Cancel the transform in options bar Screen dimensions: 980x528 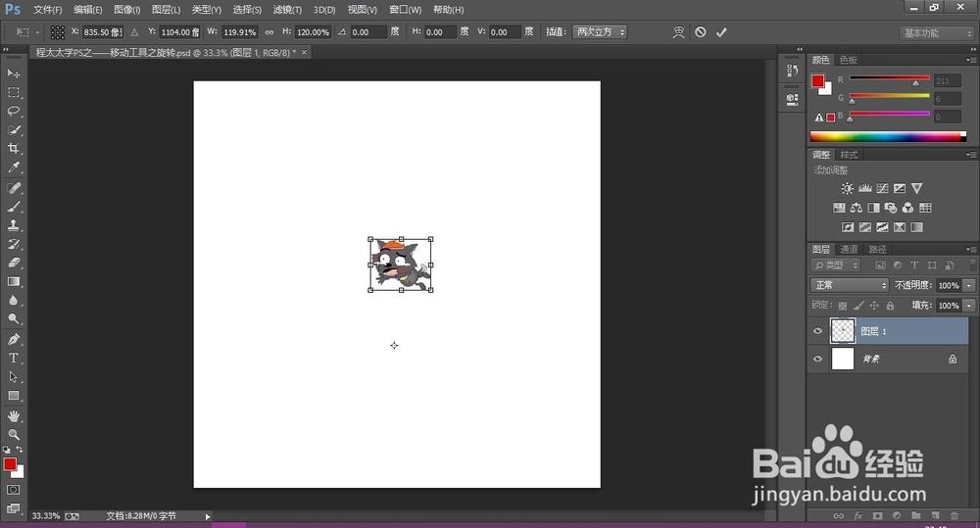[x=700, y=32]
